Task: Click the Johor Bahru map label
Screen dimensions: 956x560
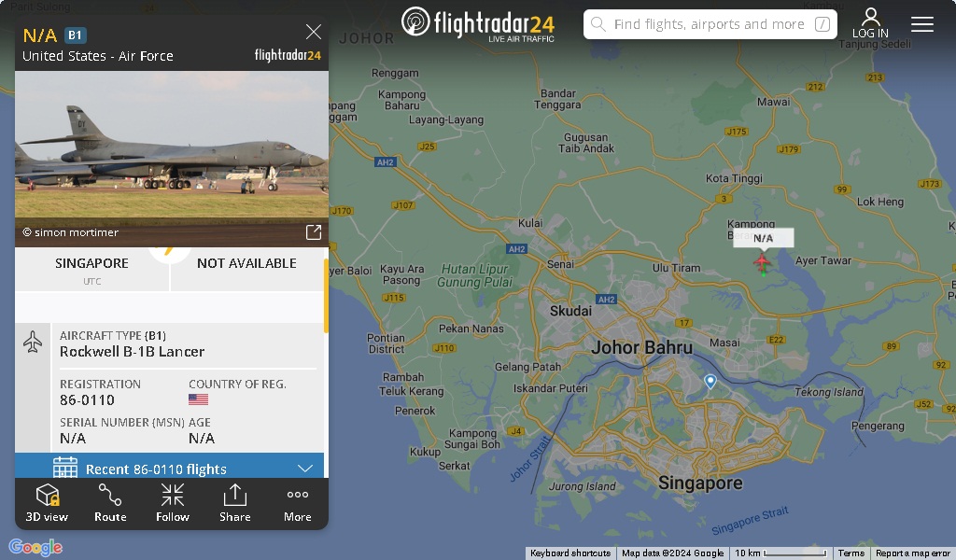Action: tap(642, 348)
